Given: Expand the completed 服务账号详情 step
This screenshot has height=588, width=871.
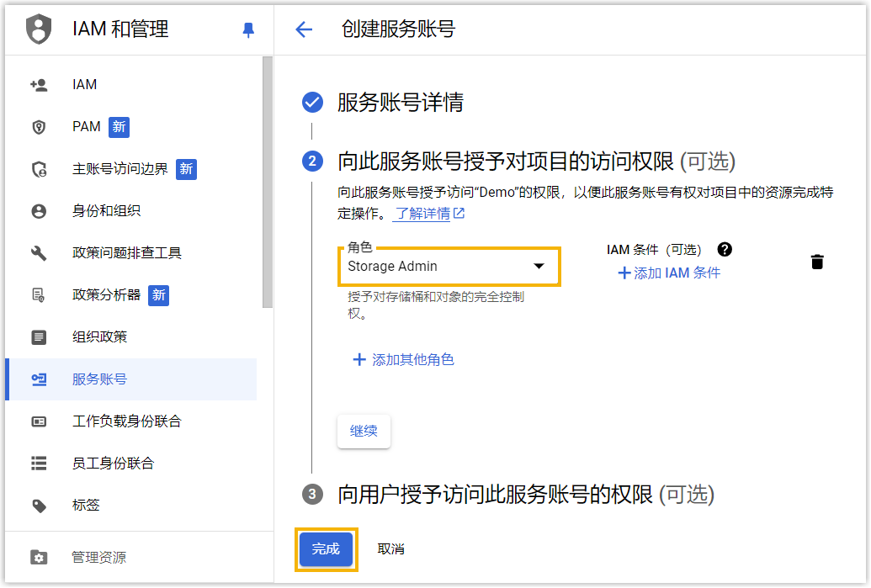Looking at the screenshot, I should click(x=400, y=103).
